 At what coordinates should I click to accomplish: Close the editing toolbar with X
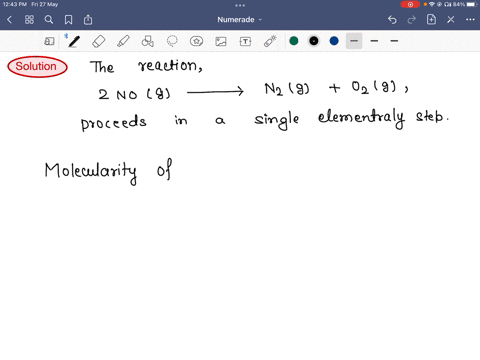click(451, 20)
